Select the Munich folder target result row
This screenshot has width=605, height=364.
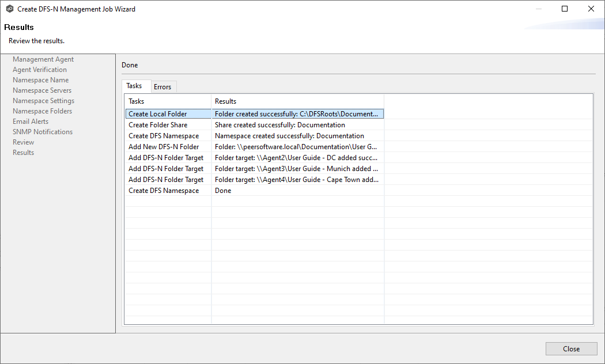pyautogui.click(x=296, y=169)
